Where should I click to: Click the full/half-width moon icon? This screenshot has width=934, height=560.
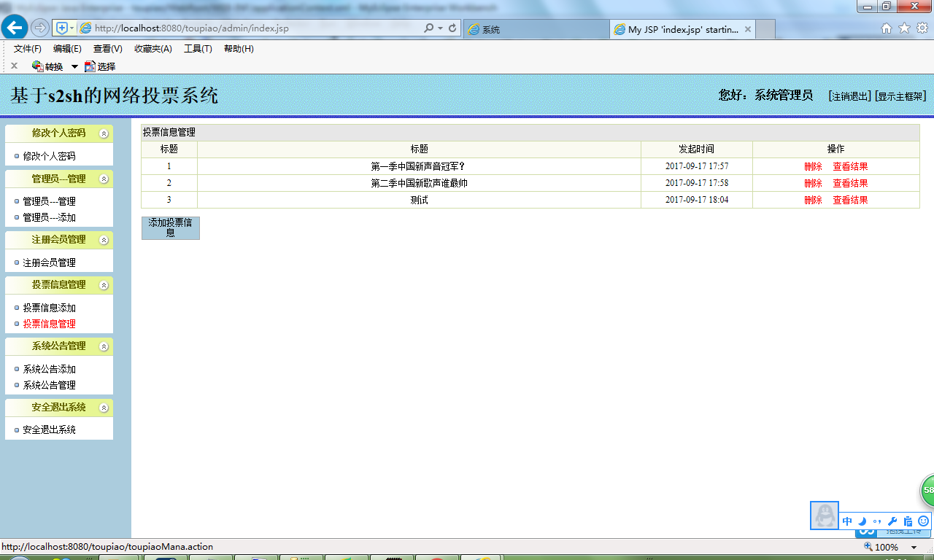coord(862,521)
